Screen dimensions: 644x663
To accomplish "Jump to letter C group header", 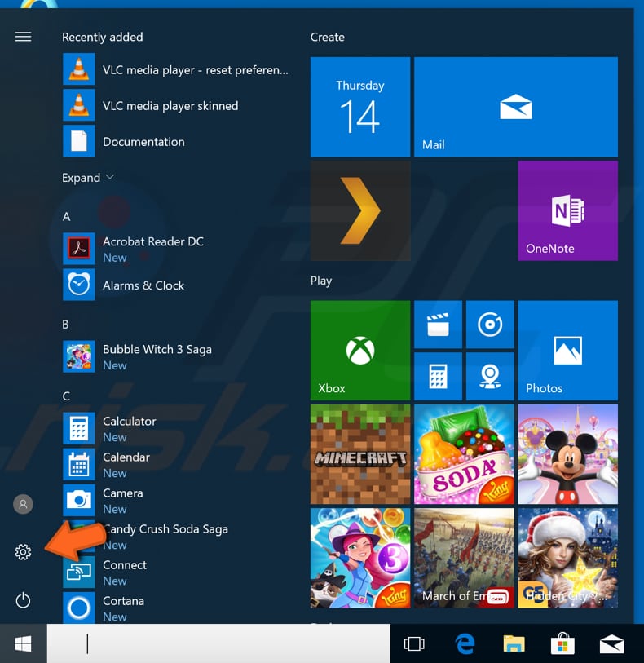I will [x=66, y=396].
